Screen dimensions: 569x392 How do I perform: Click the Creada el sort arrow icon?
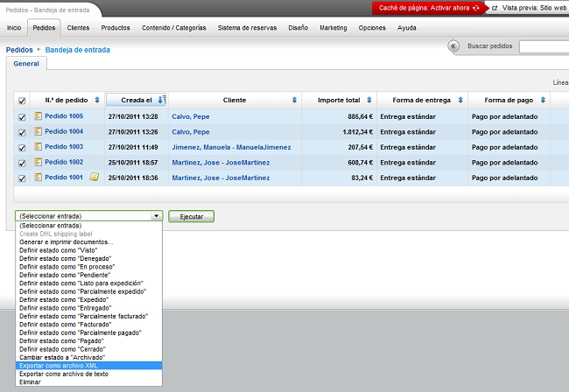[162, 100]
